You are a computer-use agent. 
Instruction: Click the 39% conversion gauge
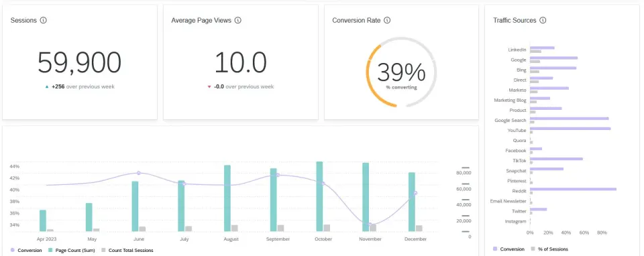pyautogui.click(x=401, y=72)
